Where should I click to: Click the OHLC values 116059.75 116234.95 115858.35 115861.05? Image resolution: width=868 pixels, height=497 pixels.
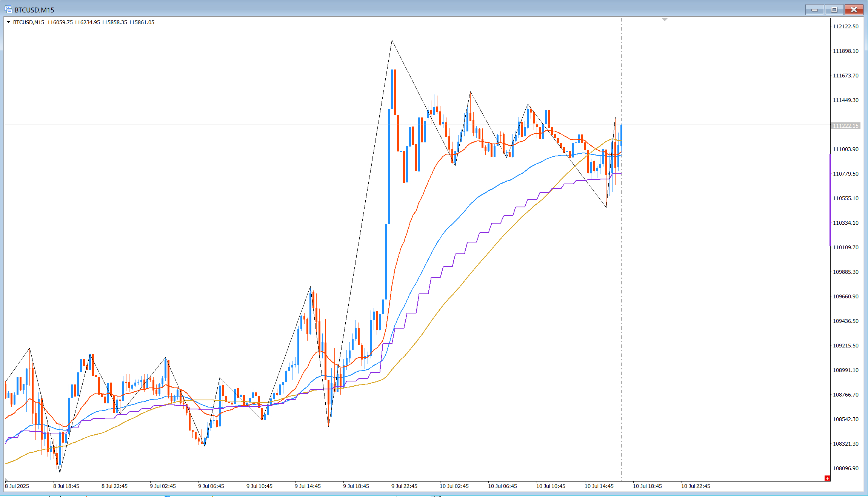tap(101, 22)
